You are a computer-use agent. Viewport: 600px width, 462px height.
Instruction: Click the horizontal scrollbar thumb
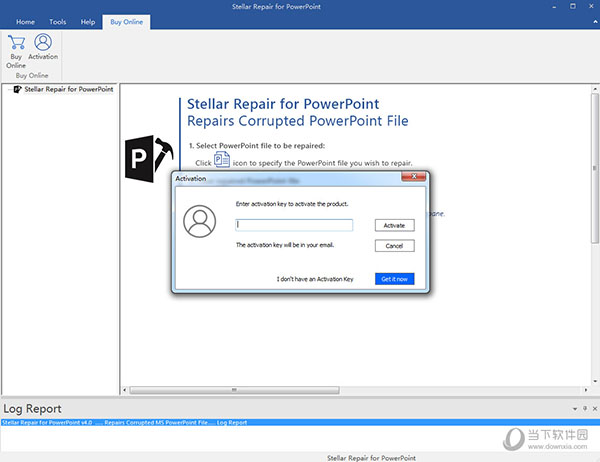tap(234, 390)
